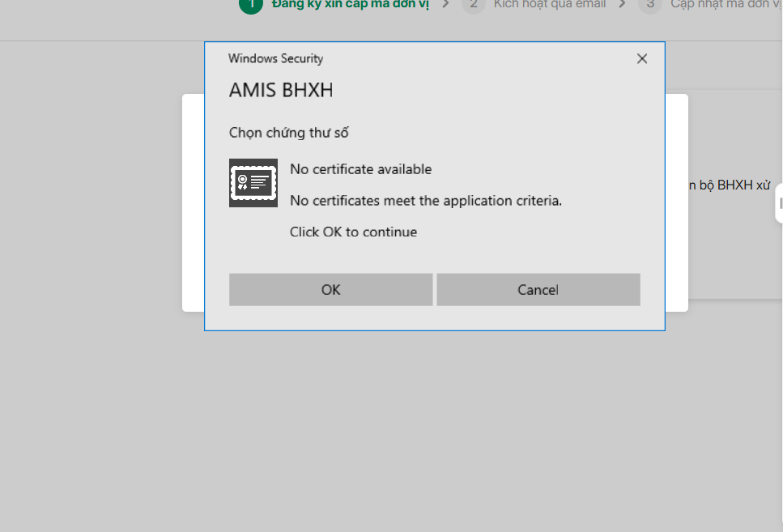Click the chevron arrow after step 2
The image size is (783, 532).
click(622, 4)
